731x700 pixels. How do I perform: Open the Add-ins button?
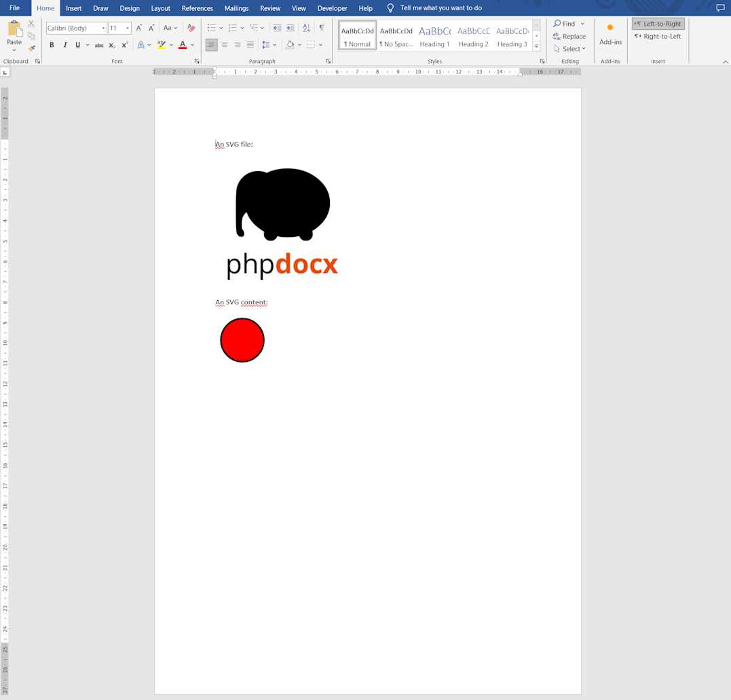click(x=611, y=35)
